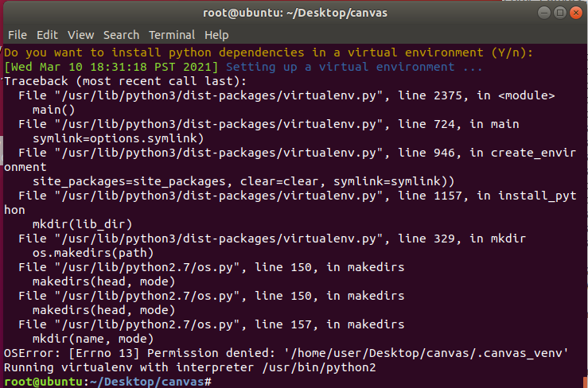The height and width of the screenshot is (388, 588).
Task: Open the Search menu
Action: click(121, 35)
